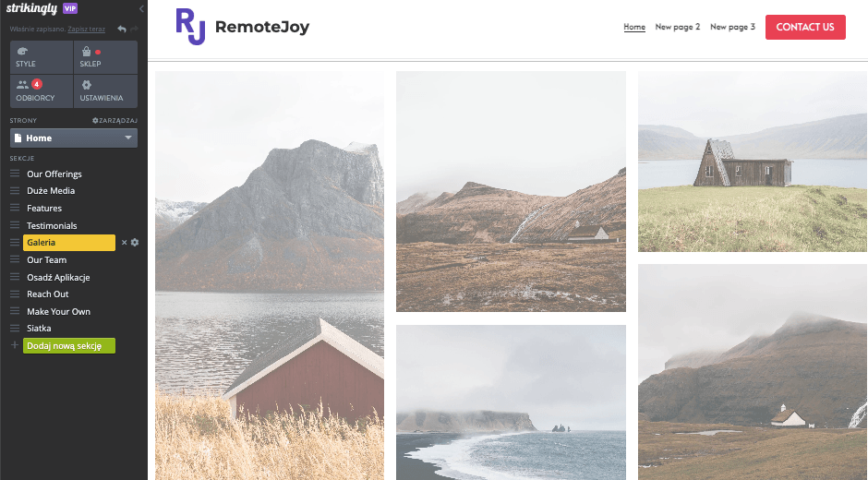Open Galeria section settings gear
Screen dimensions: 868x480
(135, 243)
